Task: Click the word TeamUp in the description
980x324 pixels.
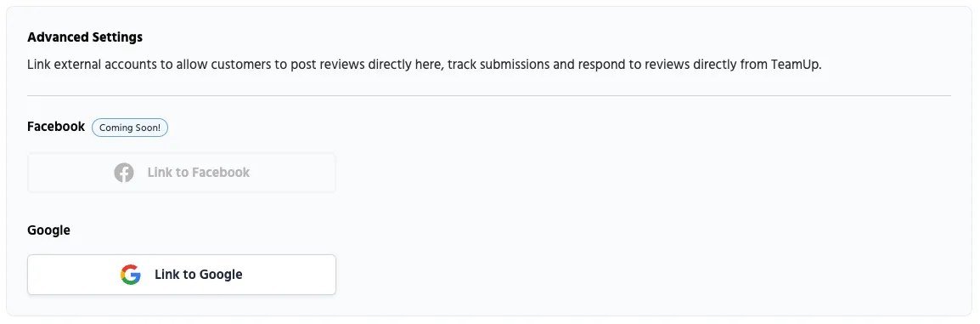Action: [794, 65]
